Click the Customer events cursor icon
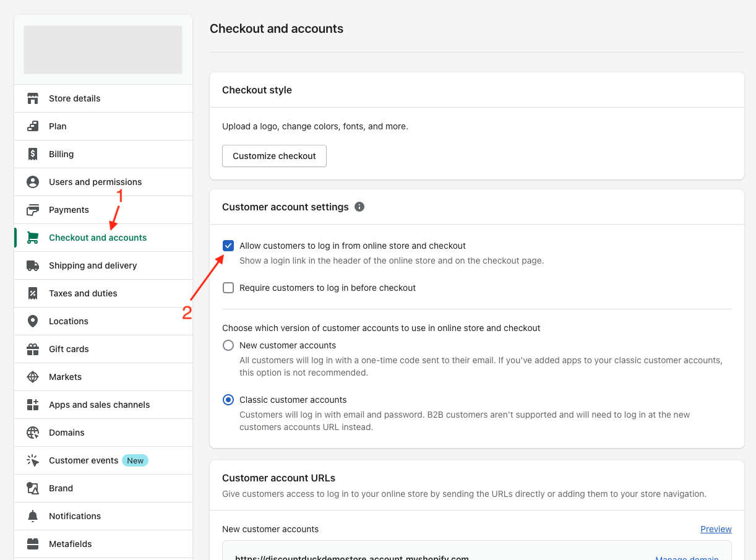756x560 pixels. tap(33, 460)
